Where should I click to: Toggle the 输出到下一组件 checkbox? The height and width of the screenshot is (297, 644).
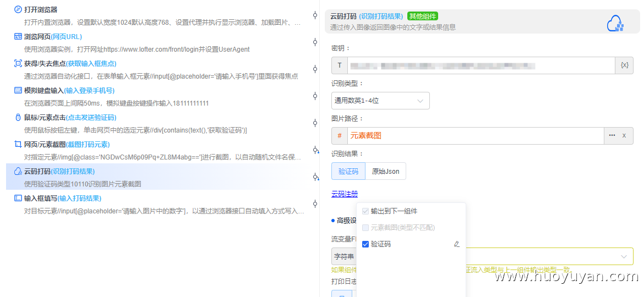tap(365, 211)
